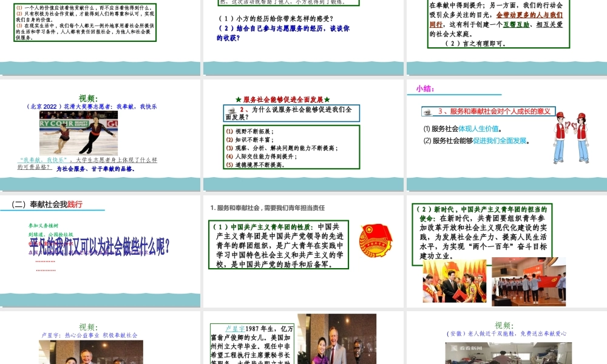Image resolution: width=607 pixels, height=364 pixels.
Task: Click the small icon beside '2、为什么说服务社会'
Action: [231, 110]
